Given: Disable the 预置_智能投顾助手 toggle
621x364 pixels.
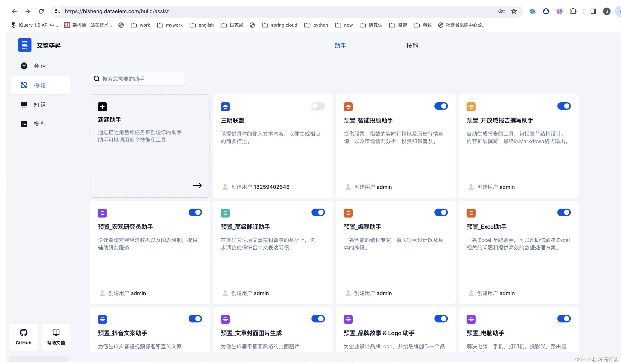Looking at the screenshot, I should (441, 106).
